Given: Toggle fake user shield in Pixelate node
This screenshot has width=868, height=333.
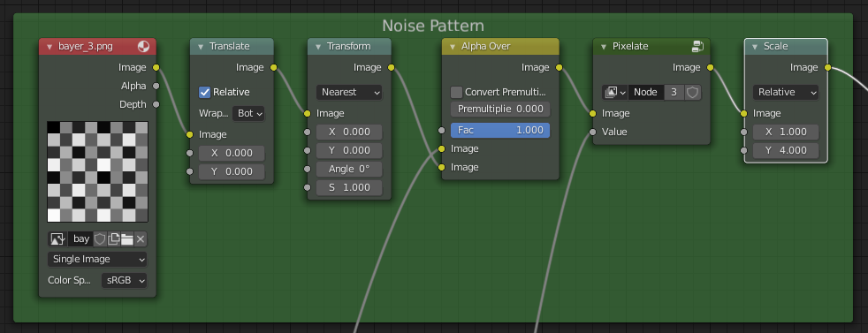Looking at the screenshot, I should 692,93.
